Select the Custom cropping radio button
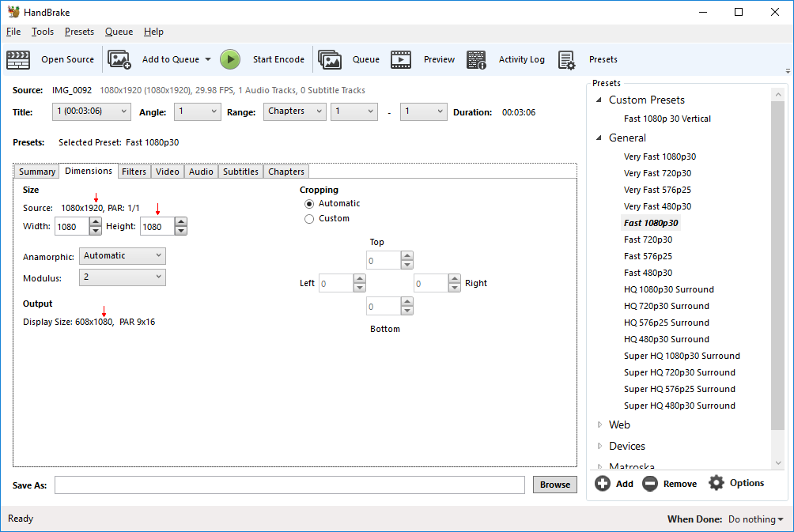794x532 pixels. pos(309,218)
